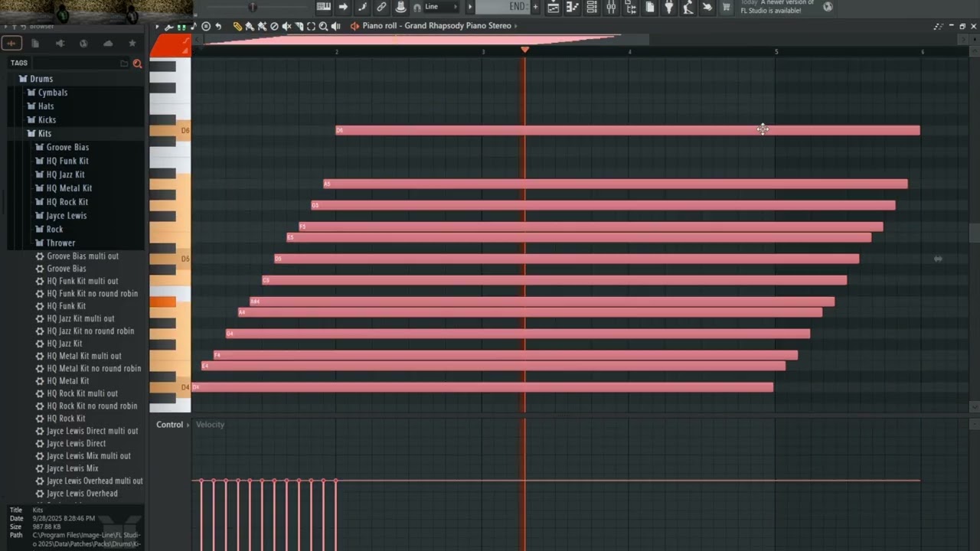
Task: Click the globe news icon
Action: click(828, 7)
